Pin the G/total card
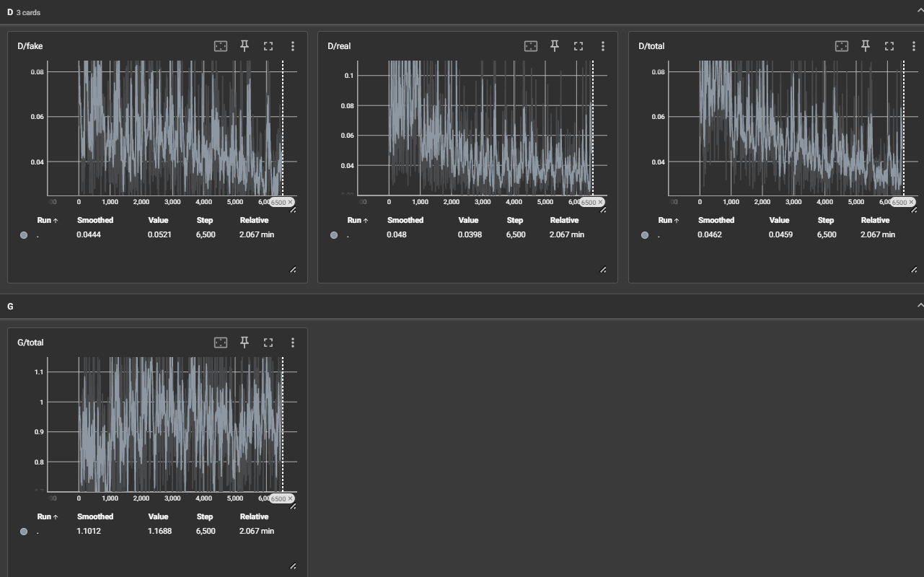The image size is (924, 577). [x=245, y=343]
